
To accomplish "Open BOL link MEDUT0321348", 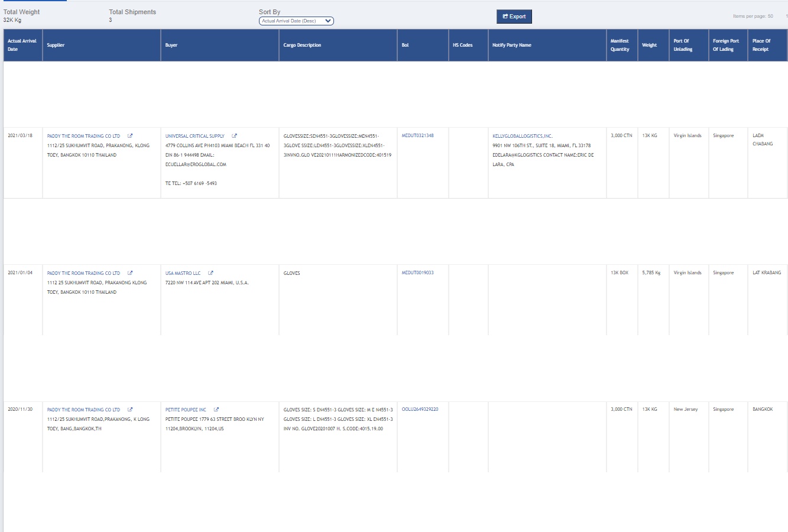I will point(417,136).
